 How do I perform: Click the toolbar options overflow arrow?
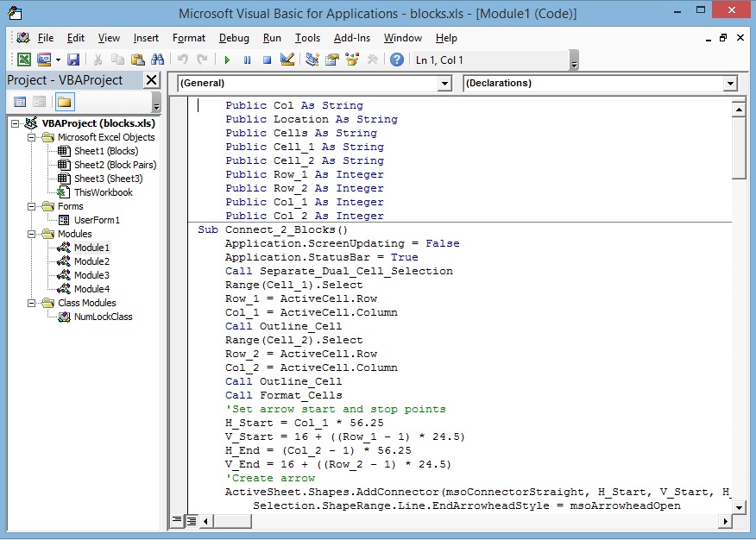click(574, 60)
